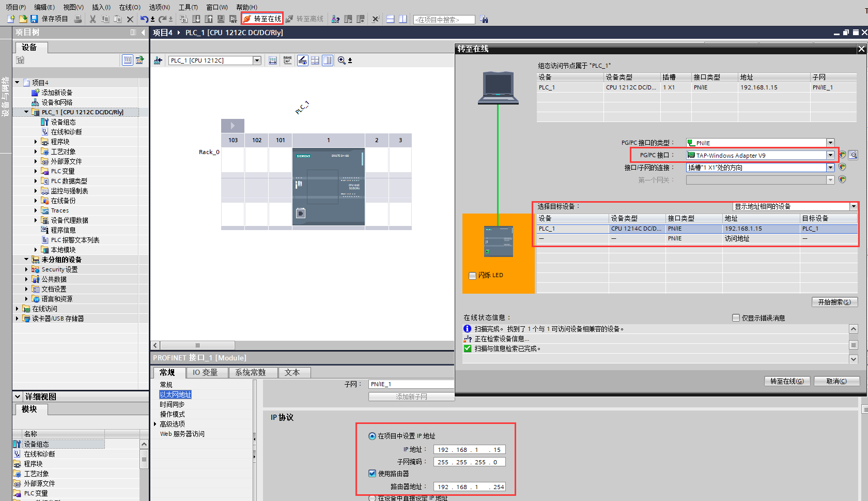
Task: Collapse the 未分组的设备 tree node
Action: [26, 260]
